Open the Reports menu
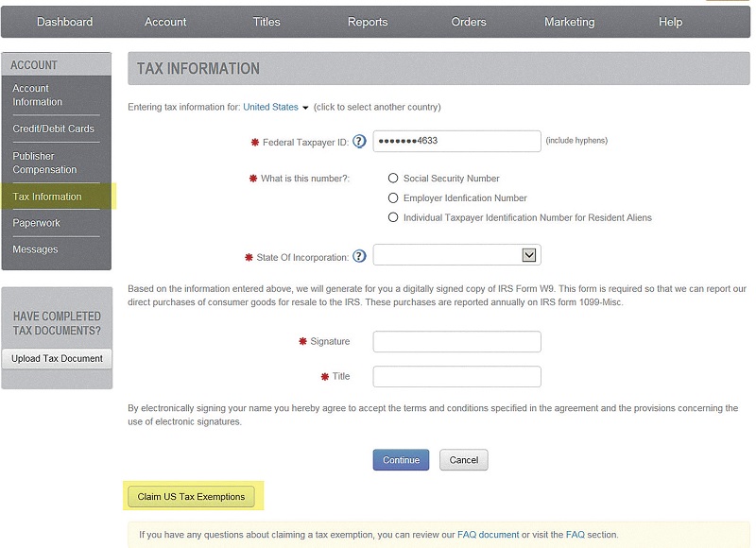Screen dimensions: 756x548 pos(368,22)
